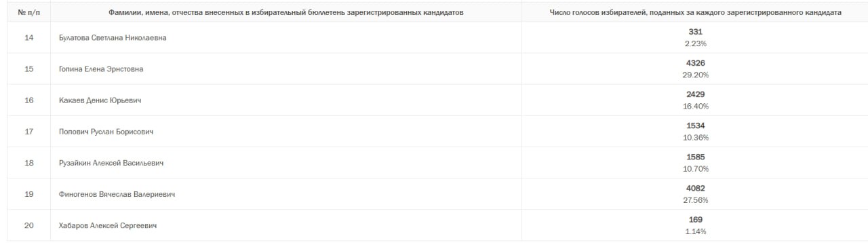Click vote count 331
868x247 pixels.
tap(695, 32)
